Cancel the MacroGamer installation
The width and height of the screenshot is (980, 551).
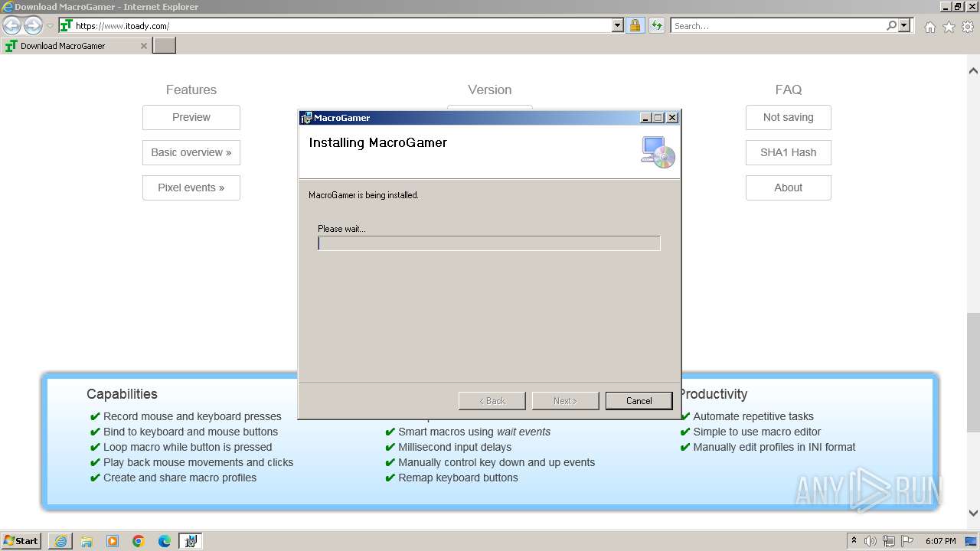point(639,401)
